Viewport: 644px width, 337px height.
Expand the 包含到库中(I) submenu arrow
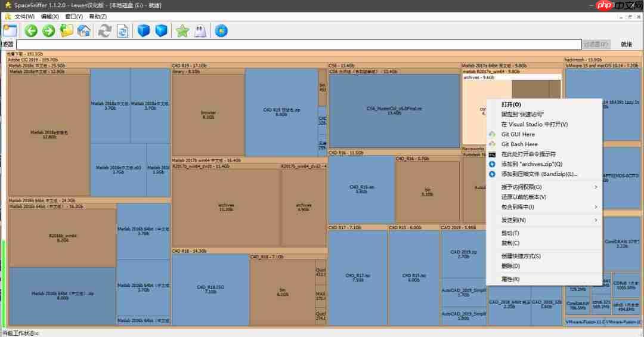tap(596, 207)
